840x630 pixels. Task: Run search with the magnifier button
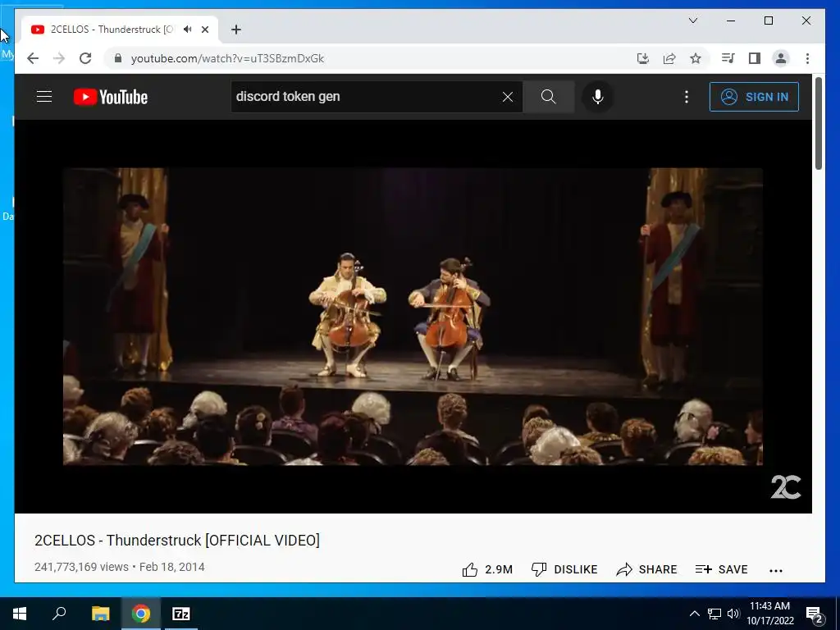point(549,97)
